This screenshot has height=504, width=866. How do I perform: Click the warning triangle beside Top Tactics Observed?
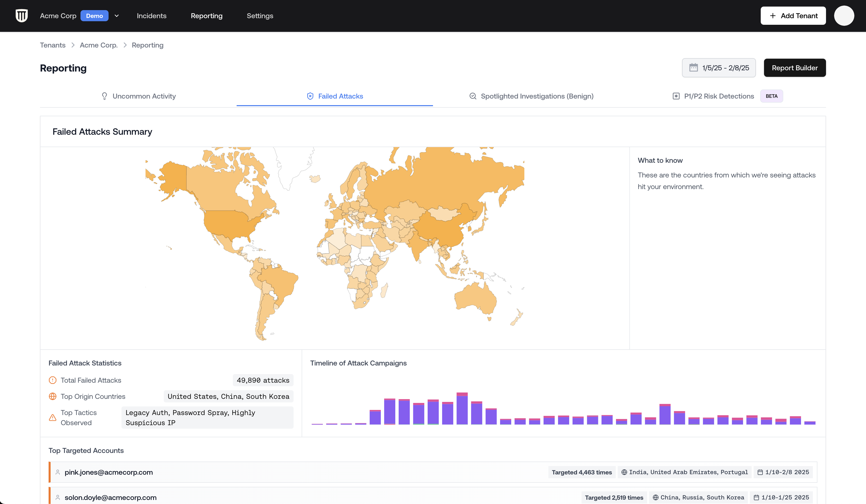53,418
